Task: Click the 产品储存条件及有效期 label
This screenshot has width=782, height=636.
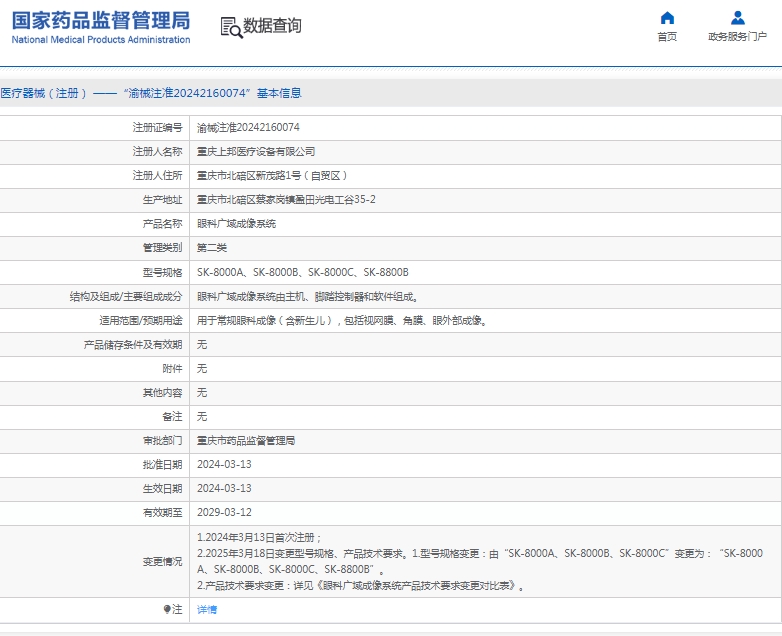Action: pos(133,344)
